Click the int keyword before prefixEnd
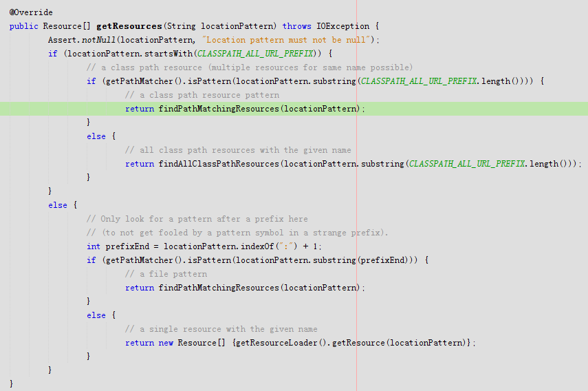The height and width of the screenshot is (391, 588). (94, 246)
